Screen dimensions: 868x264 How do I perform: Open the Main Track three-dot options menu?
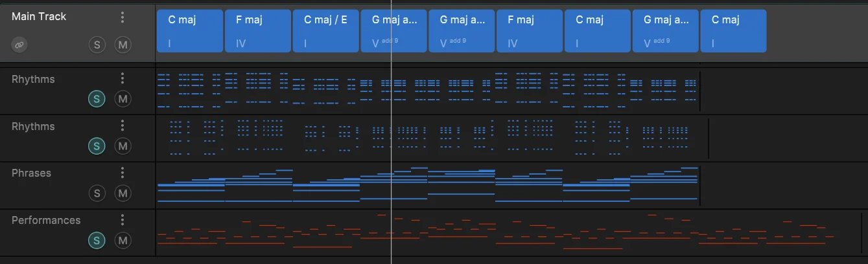tap(123, 17)
